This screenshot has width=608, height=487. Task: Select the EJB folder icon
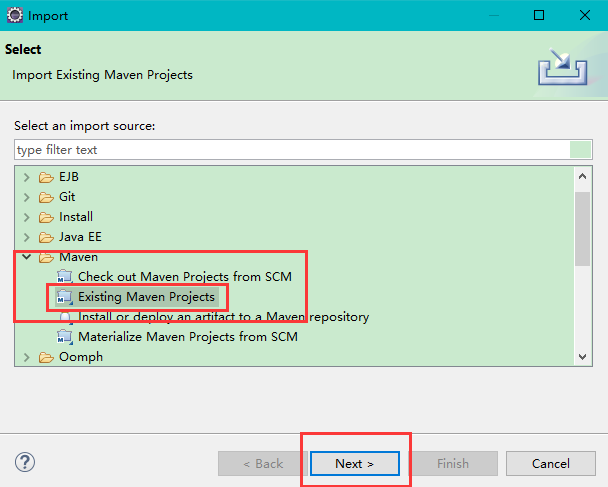46,177
